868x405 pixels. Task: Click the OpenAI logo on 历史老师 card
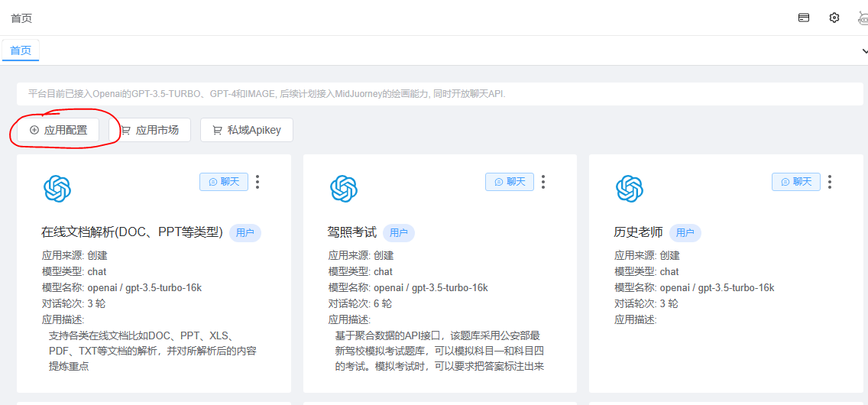[630, 189]
